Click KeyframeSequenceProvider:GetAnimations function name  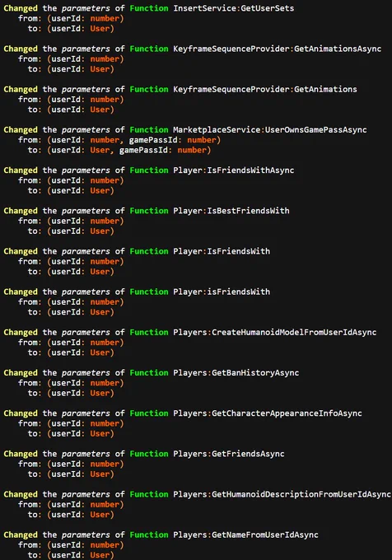(265, 89)
